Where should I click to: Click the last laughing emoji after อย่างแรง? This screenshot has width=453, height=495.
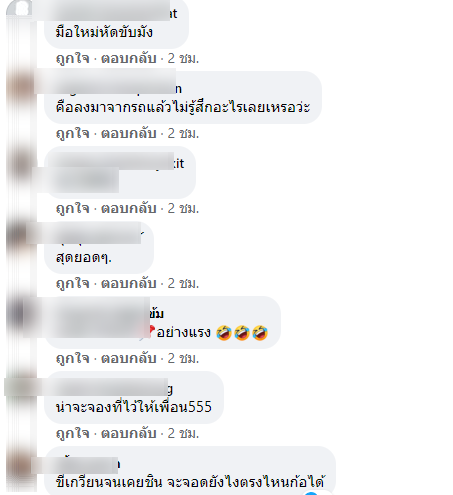point(260,333)
